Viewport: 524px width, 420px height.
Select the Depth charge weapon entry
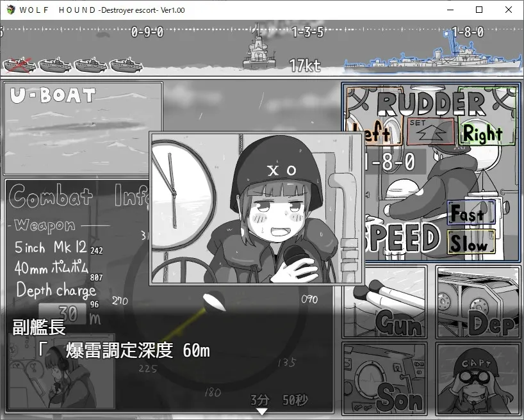56,291
